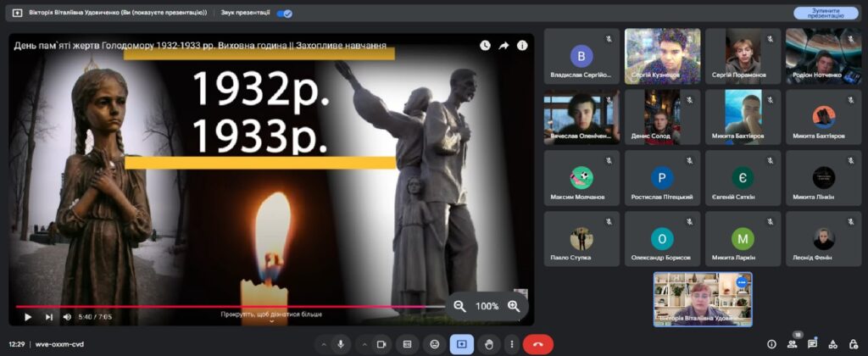The image size is (868, 356).
Task: Open the emoji reactions panel
Action: tap(435, 344)
